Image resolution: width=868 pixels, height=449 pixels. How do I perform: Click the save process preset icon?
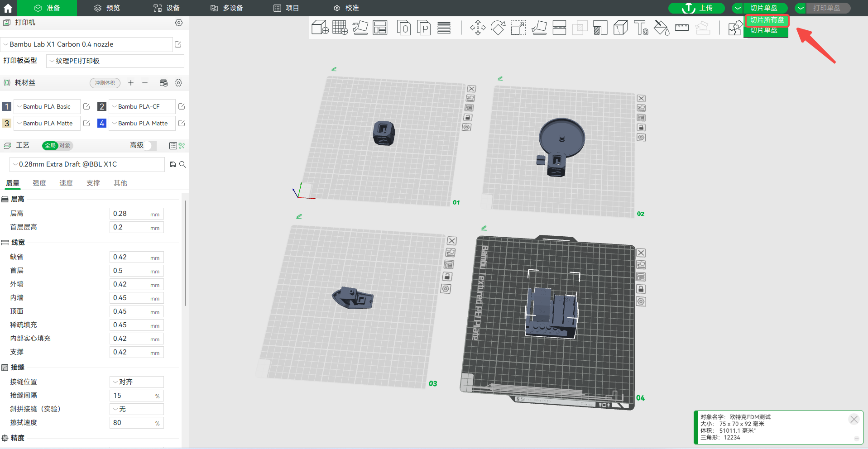point(173,164)
